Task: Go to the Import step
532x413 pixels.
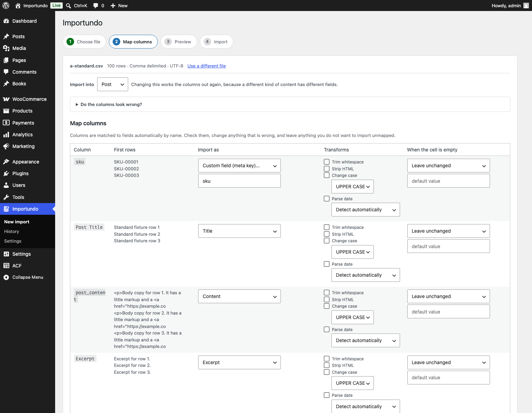Action: 216,42
